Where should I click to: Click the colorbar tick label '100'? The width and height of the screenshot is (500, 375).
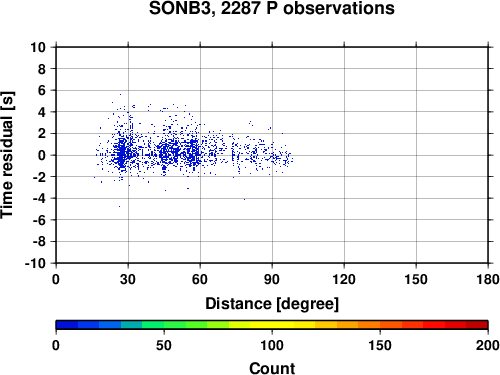click(x=272, y=345)
